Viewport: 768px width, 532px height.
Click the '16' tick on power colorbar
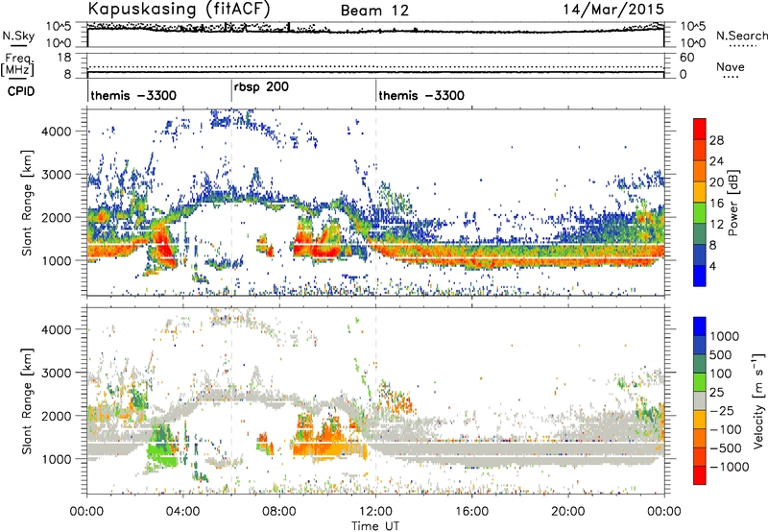tap(716, 204)
